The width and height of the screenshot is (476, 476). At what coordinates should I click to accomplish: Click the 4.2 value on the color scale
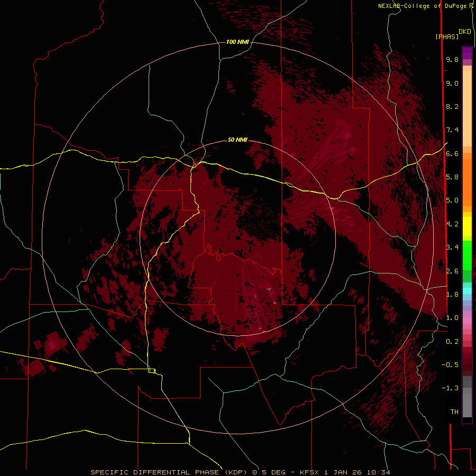pos(452,224)
